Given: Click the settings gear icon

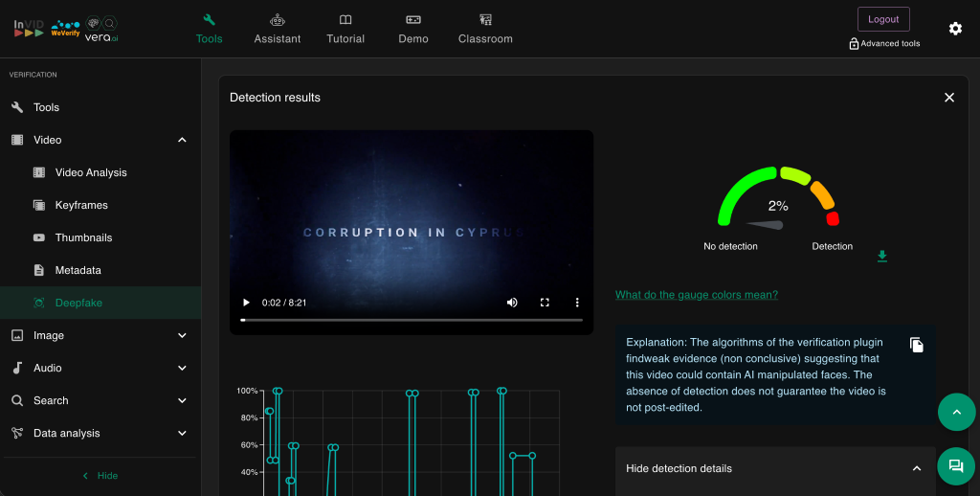Looking at the screenshot, I should (955, 29).
